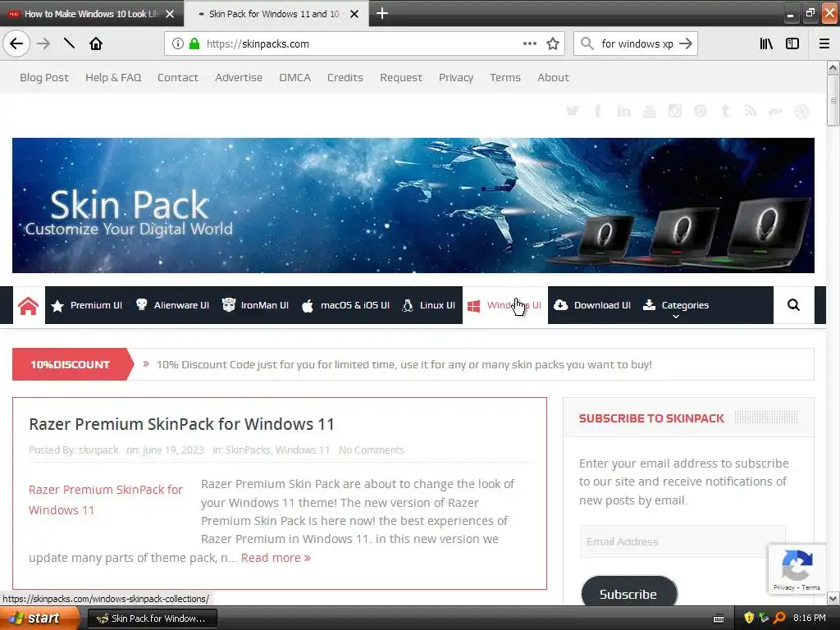840x630 pixels.
Task: Open the Windows Start button
Action: tap(40, 619)
